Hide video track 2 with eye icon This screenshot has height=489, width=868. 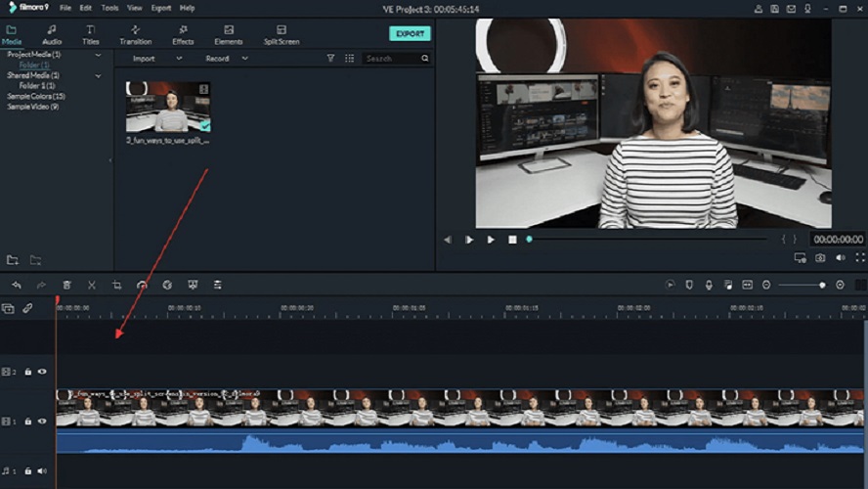pyautogui.click(x=42, y=372)
